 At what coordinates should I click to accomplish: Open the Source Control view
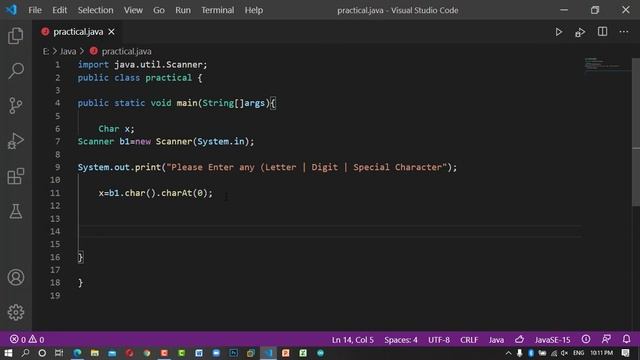[16, 106]
